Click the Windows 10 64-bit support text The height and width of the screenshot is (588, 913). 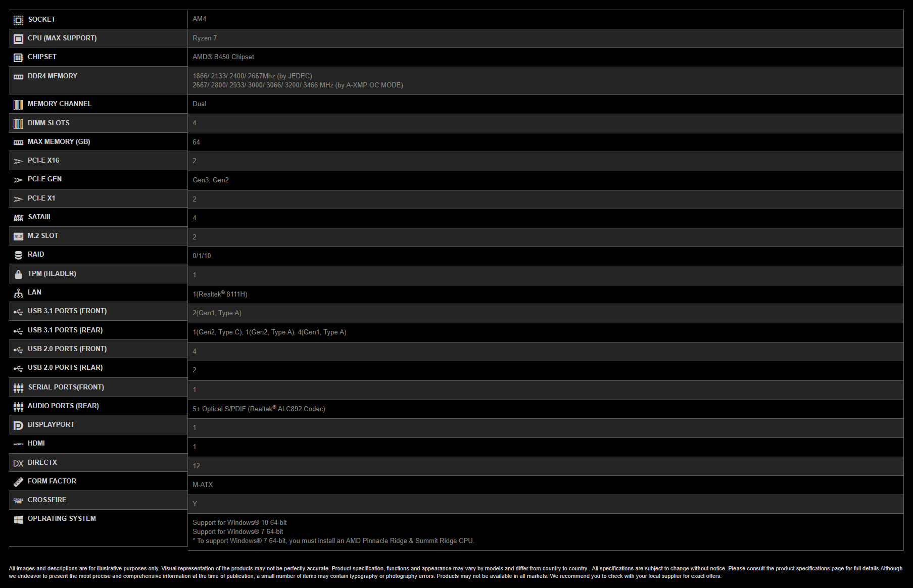click(239, 522)
